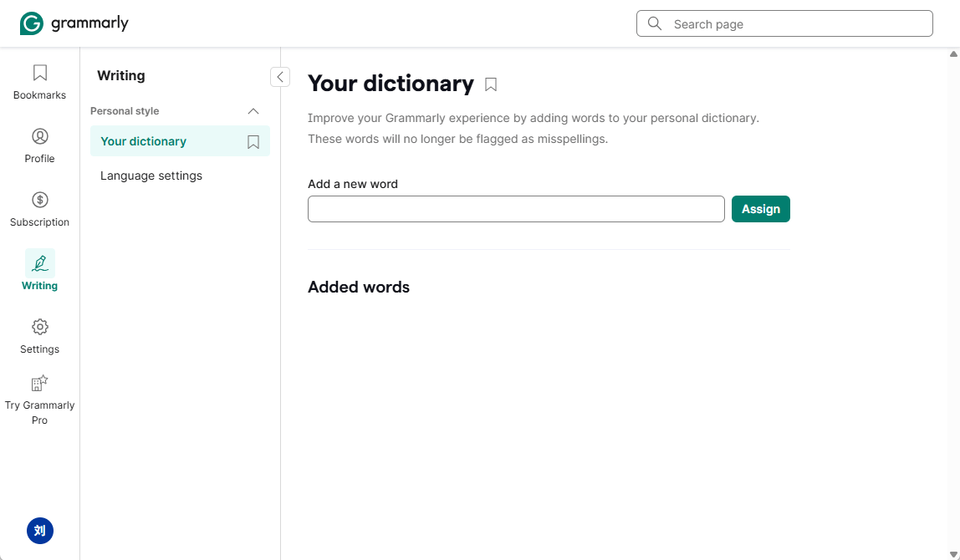This screenshot has width=960, height=560.
Task: Click the Assign button
Action: [760, 209]
